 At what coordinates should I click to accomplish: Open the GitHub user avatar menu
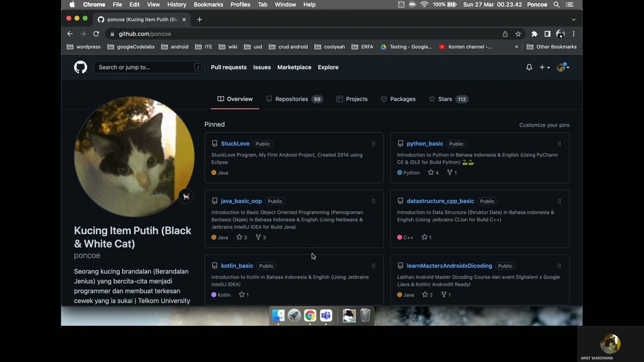[562, 67]
